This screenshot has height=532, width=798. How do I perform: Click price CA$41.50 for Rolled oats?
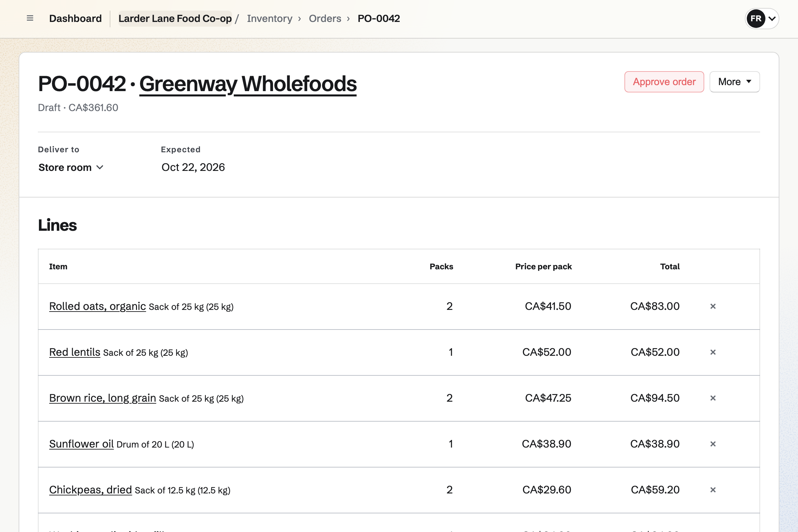tap(548, 306)
